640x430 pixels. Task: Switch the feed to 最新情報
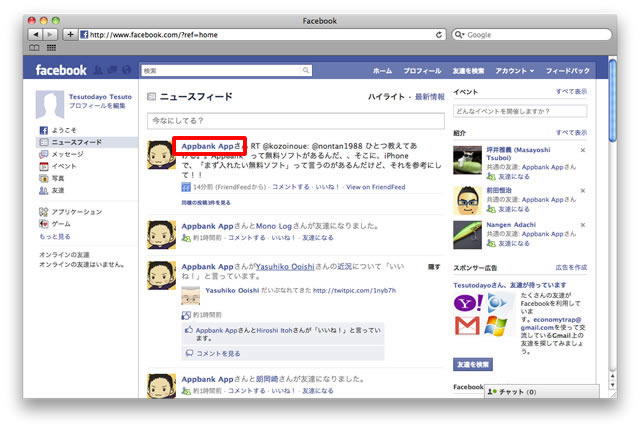pyautogui.click(x=430, y=97)
